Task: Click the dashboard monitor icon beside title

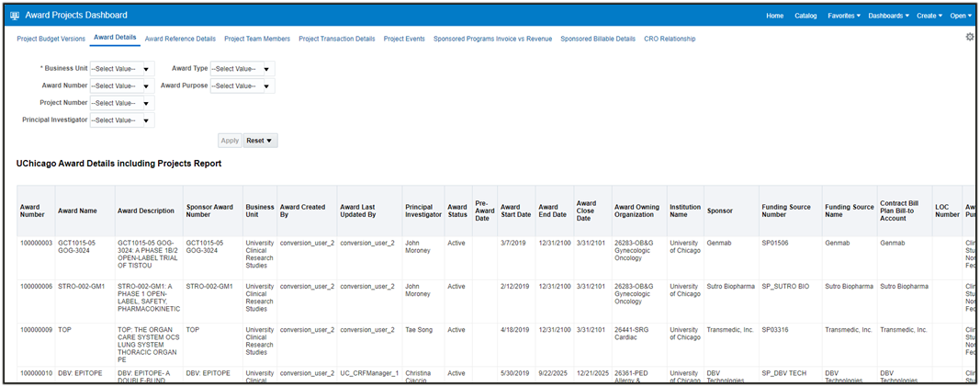Action: tap(15, 16)
